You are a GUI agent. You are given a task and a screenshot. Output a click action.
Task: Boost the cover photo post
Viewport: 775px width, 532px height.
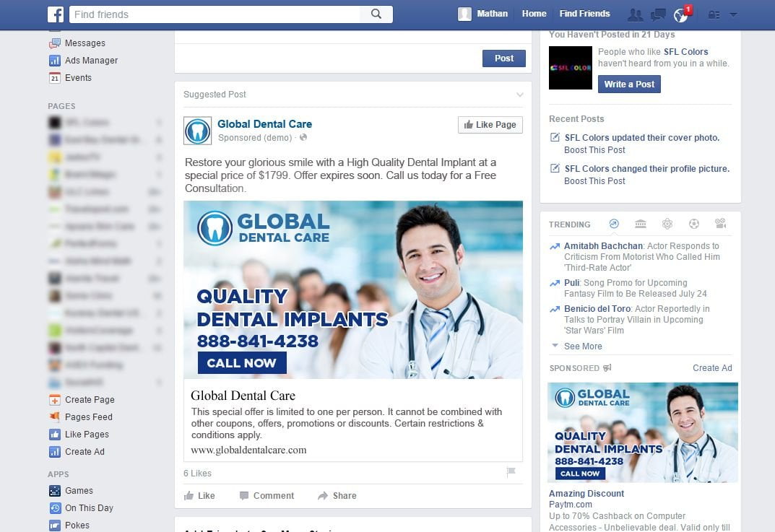[x=594, y=149]
